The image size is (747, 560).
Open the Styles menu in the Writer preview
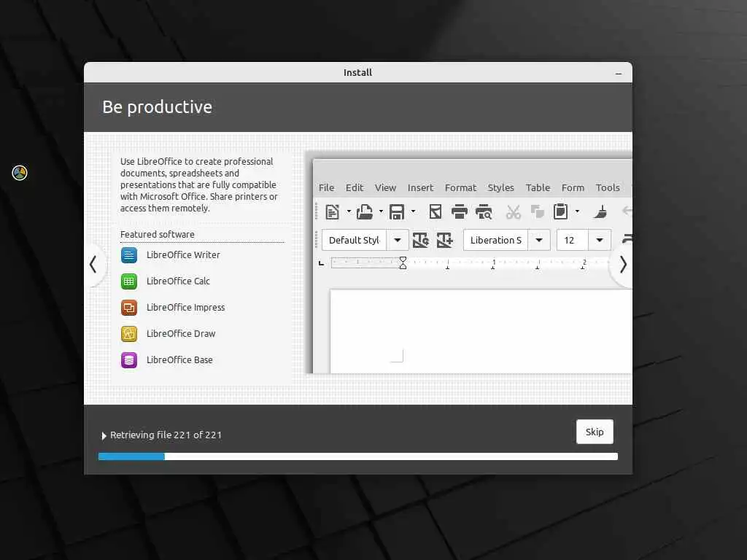coord(500,187)
